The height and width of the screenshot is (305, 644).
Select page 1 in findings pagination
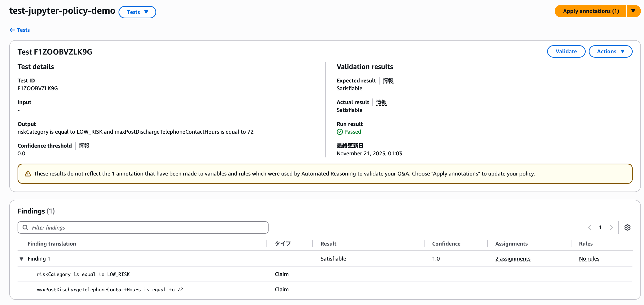(x=600, y=227)
